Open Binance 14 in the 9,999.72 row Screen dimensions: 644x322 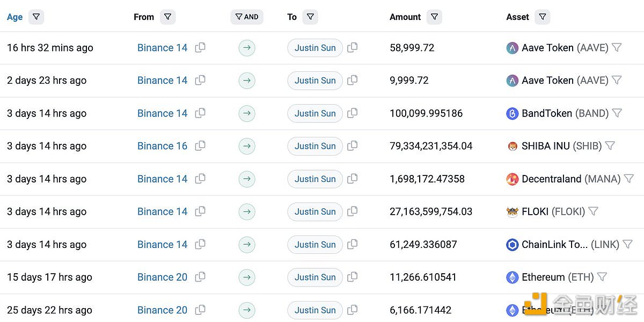point(163,80)
